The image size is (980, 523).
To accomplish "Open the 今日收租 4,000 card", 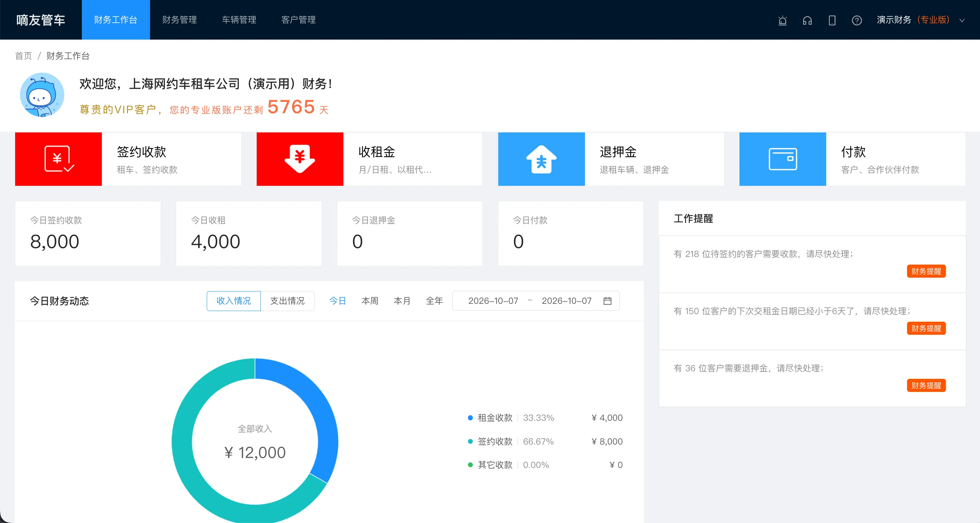I will pyautogui.click(x=249, y=234).
